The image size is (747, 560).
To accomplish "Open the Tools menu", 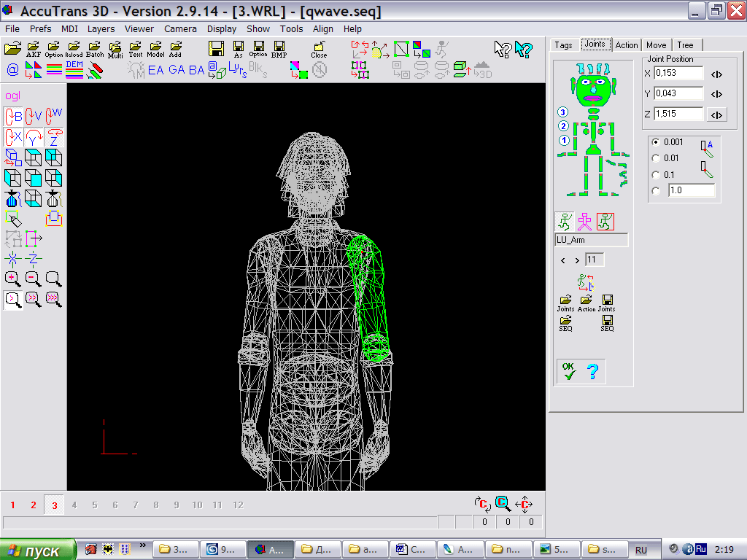I will (291, 28).
